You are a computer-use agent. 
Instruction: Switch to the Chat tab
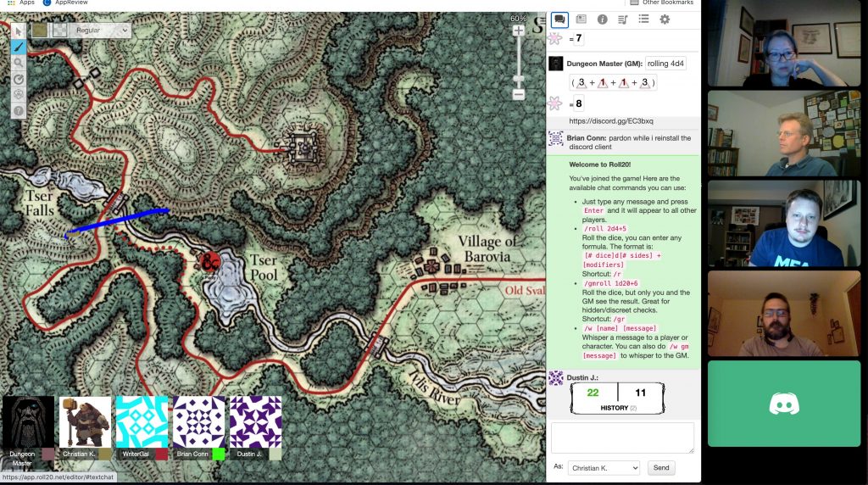(560, 20)
